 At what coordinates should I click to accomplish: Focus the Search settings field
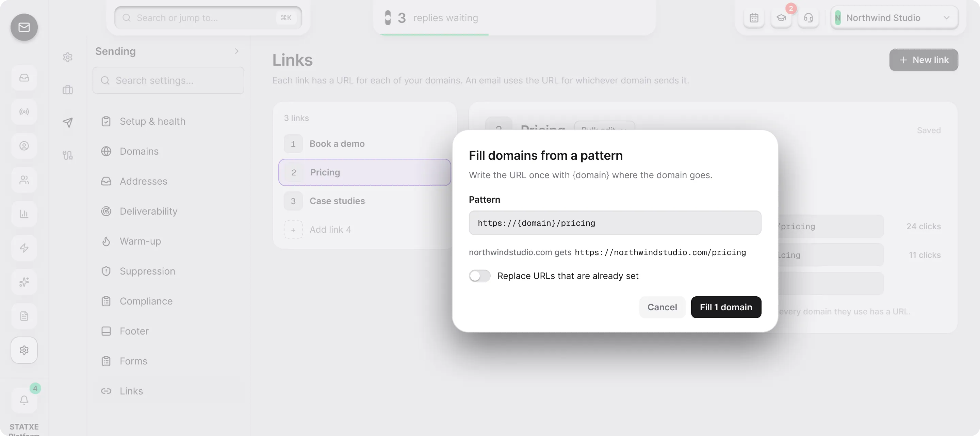[x=168, y=80]
